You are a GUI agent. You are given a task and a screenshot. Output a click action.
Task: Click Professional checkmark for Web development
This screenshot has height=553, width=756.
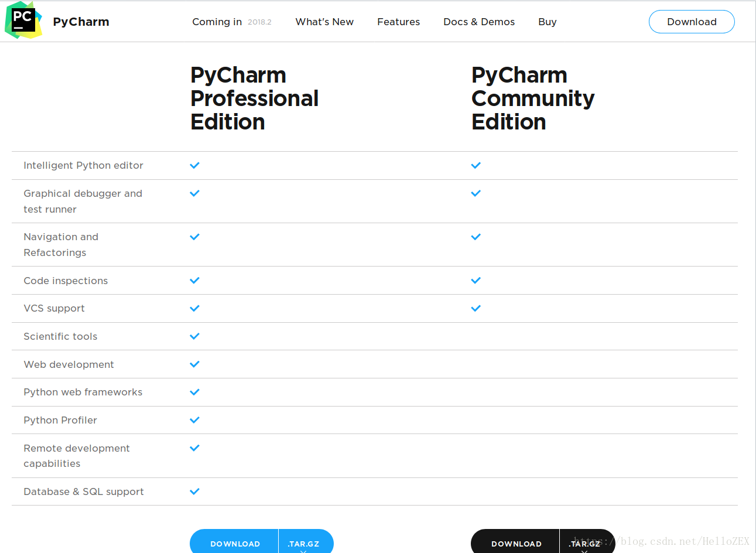(195, 364)
